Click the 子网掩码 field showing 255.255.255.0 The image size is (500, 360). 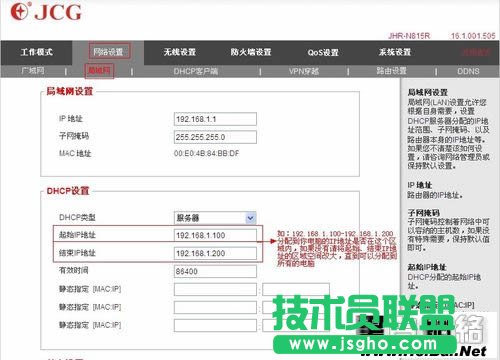(215, 137)
